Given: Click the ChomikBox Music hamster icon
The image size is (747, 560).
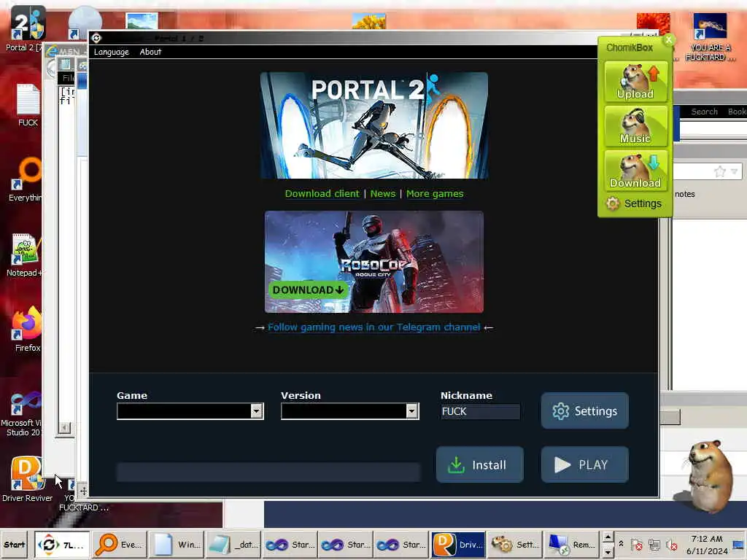Looking at the screenshot, I should coord(635,126).
